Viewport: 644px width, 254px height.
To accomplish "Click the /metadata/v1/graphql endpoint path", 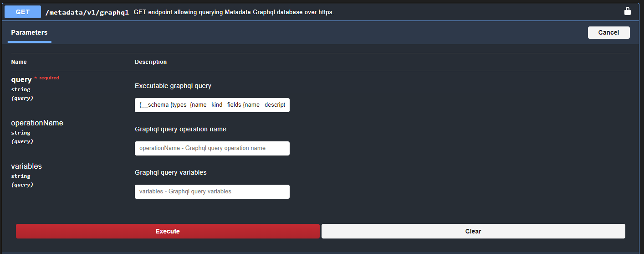I will click(87, 12).
